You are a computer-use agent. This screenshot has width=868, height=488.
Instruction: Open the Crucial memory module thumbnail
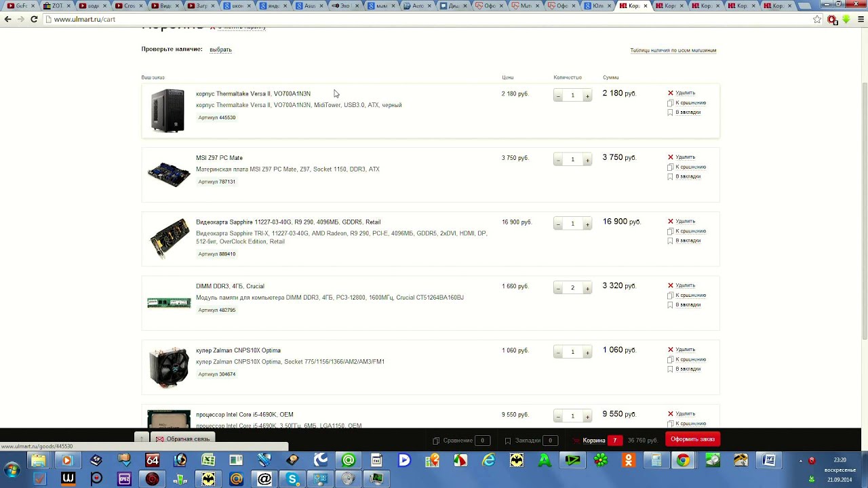coord(169,303)
